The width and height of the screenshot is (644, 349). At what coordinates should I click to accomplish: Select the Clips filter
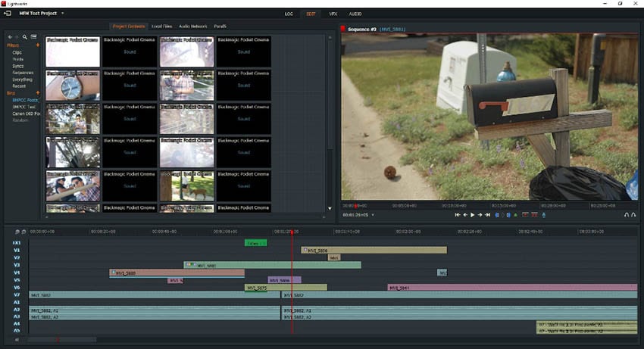(x=17, y=52)
